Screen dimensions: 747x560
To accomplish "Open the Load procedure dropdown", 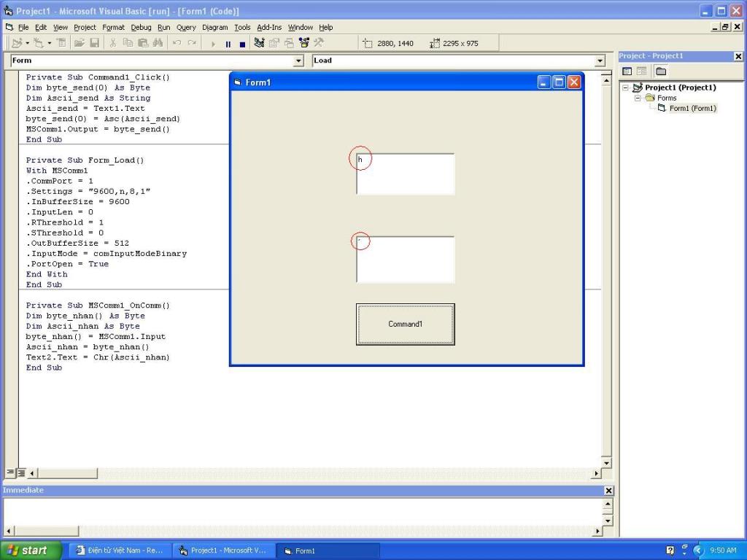I will [x=600, y=61].
